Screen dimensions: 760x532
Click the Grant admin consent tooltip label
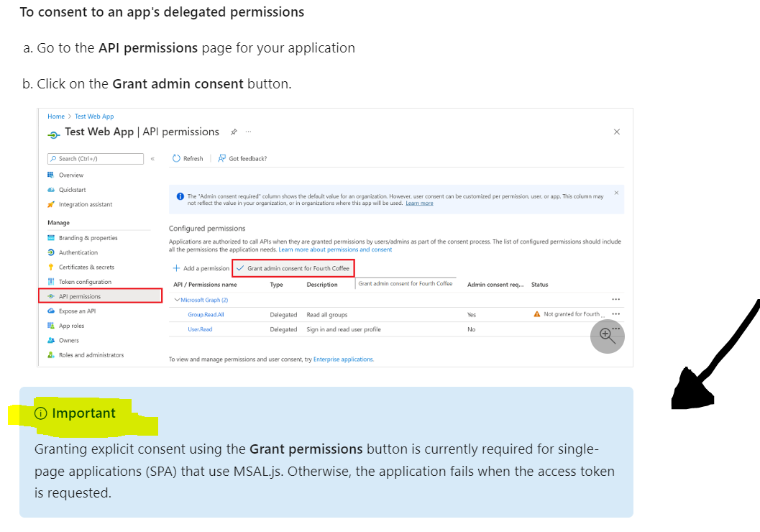406,283
